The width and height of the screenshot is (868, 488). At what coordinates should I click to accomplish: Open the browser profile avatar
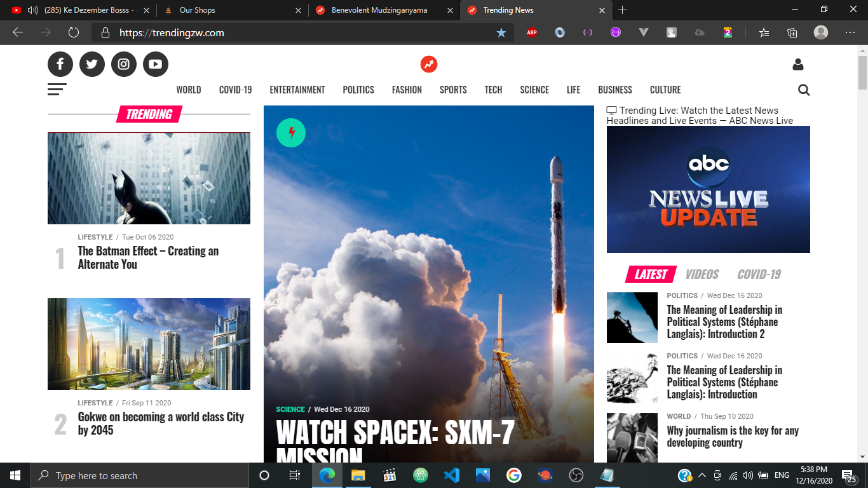tap(821, 32)
